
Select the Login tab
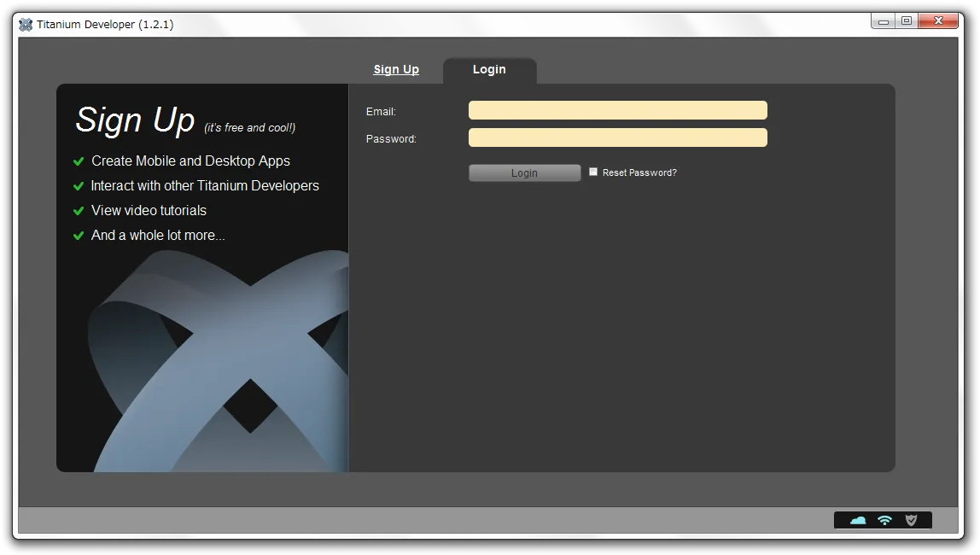point(489,70)
